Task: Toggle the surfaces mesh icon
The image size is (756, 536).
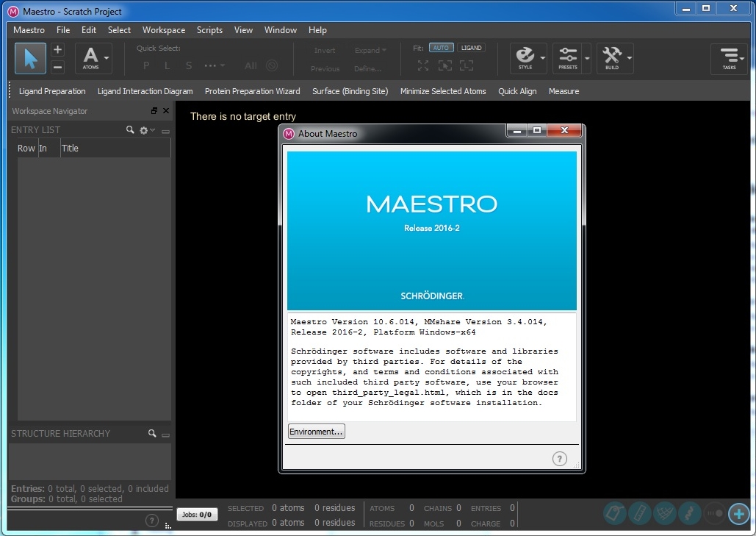Action: pyautogui.click(x=665, y=513)
